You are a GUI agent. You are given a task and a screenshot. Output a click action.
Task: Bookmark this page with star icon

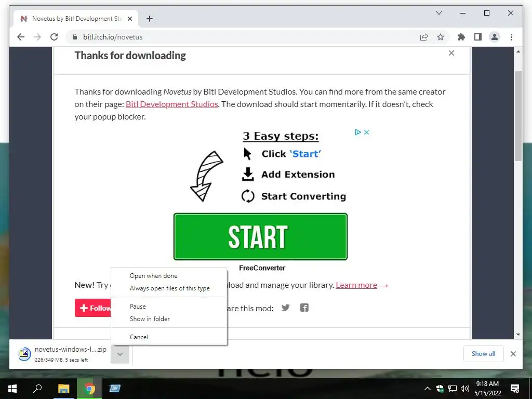pyautogui.click(x=441, y=37)
